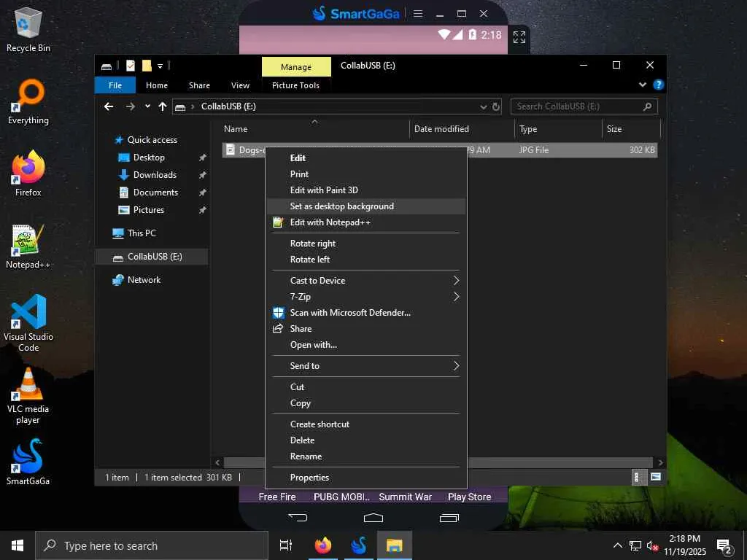Select Network in navigation pane
The height and width of the screenshot is (560, 747).
click(144, 279)
